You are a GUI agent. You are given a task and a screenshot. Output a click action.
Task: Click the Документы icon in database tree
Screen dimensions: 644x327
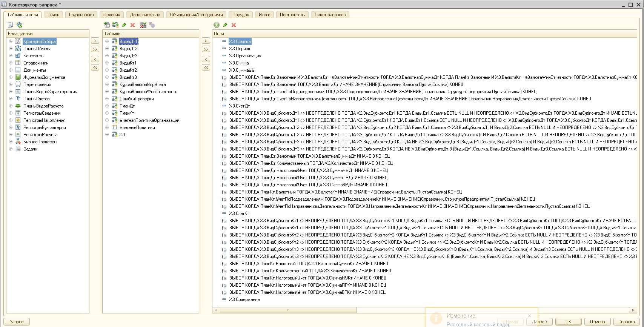18,70
